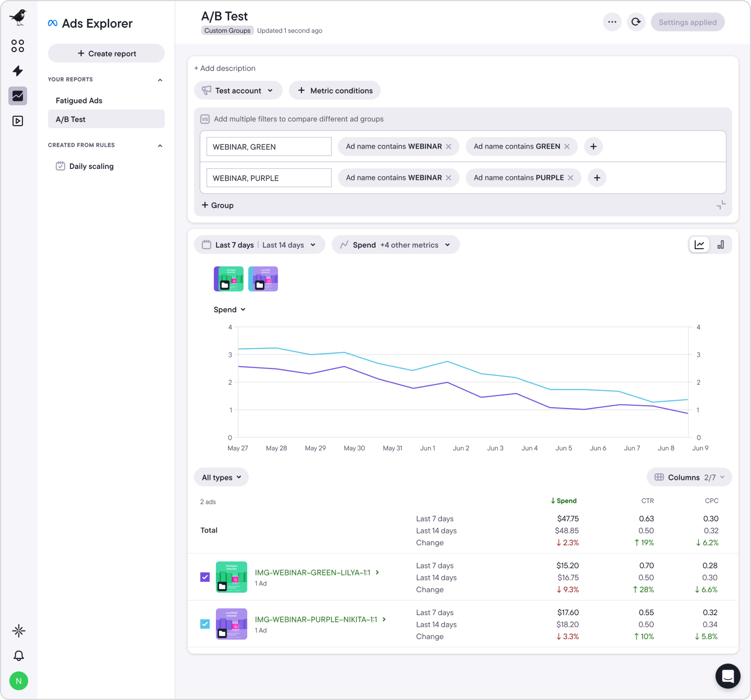Uncheck the IMG-WEBINAR-PURPLE-NIKITA ad checkbox

[205, 624]
